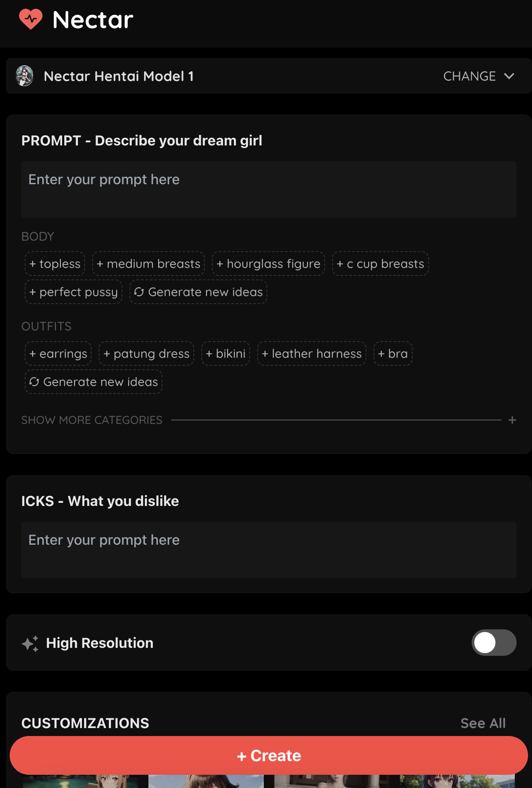The width and height of the screenshot is (532, 788).
Task: Toggle the High Resolution switch
Action: pos(494,643)
